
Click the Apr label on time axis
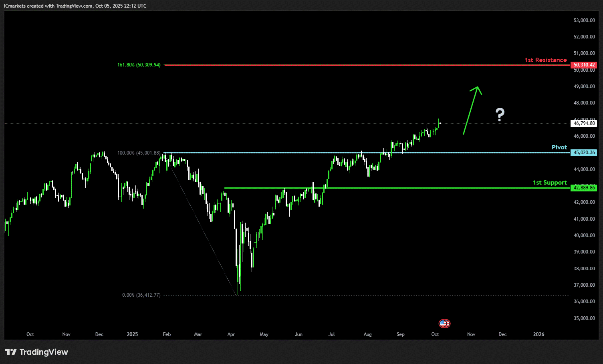[x=231, y=334]
